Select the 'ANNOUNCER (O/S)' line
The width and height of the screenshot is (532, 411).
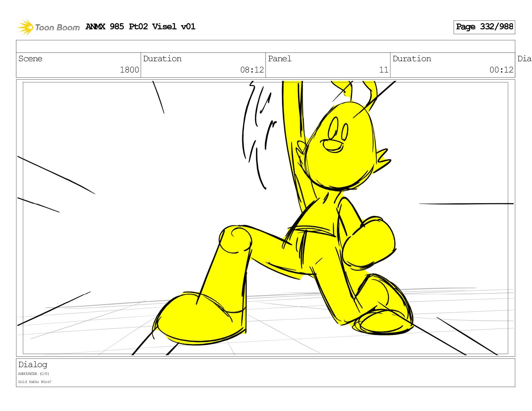34,374
